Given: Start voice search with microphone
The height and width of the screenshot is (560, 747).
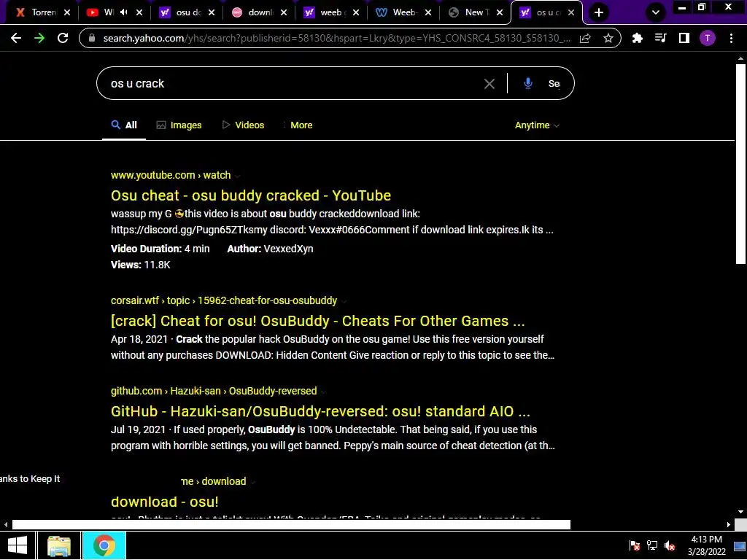Looking at the screenshot, I should (528, 83).
